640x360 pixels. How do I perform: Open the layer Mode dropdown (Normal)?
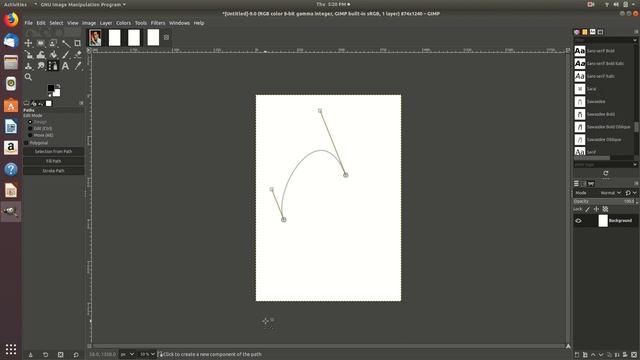[x=610, y=193]
